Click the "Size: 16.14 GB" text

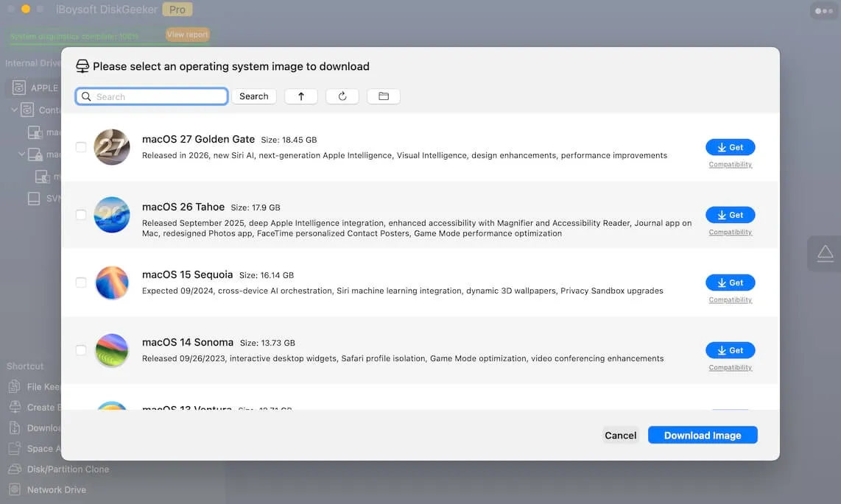click(x=267, y=275)
